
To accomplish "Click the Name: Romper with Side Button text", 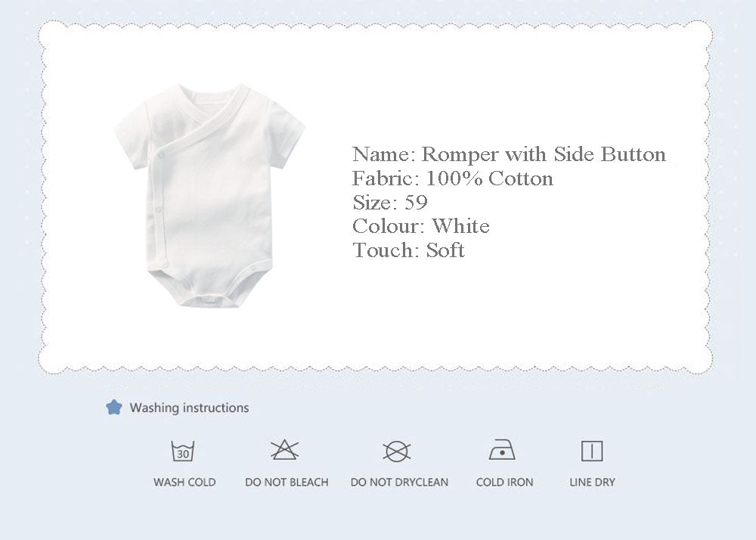I will click(x=509, y=154).
